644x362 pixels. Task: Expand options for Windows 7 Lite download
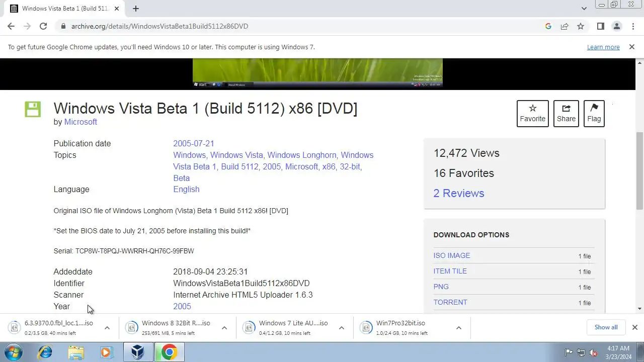[x=342, y=328]
